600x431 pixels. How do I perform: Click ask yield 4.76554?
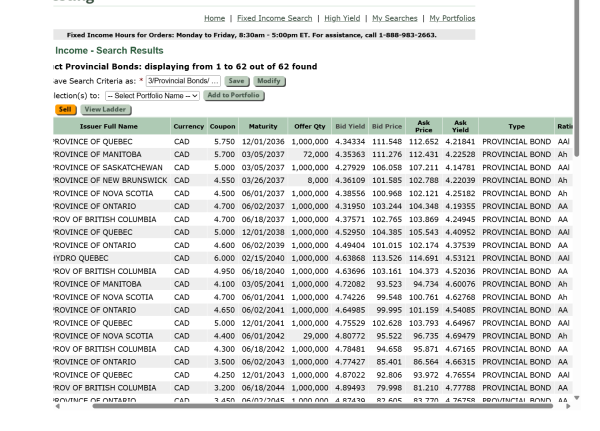(x=460, y=375)
